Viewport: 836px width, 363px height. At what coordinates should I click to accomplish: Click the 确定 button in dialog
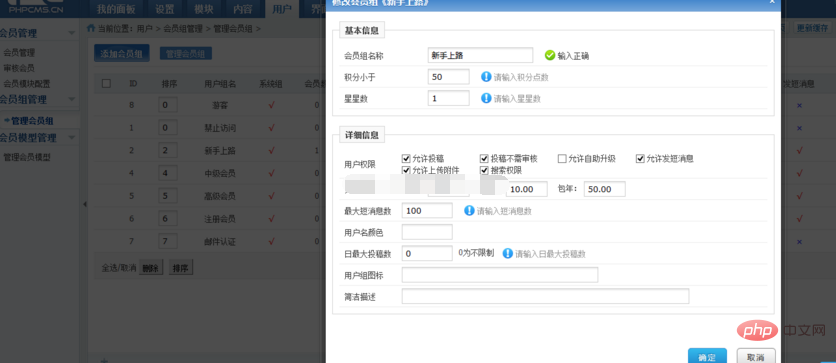click(708, 357)
